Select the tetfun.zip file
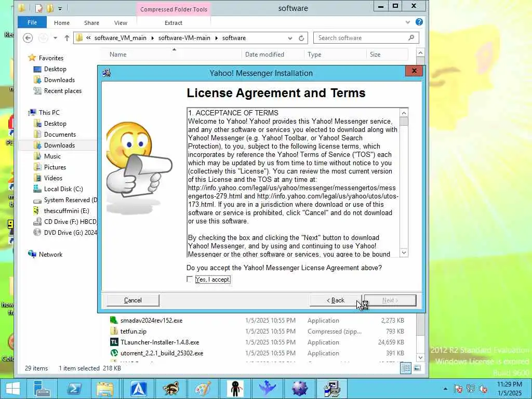The image size is (532, 399). pos(134,331)
